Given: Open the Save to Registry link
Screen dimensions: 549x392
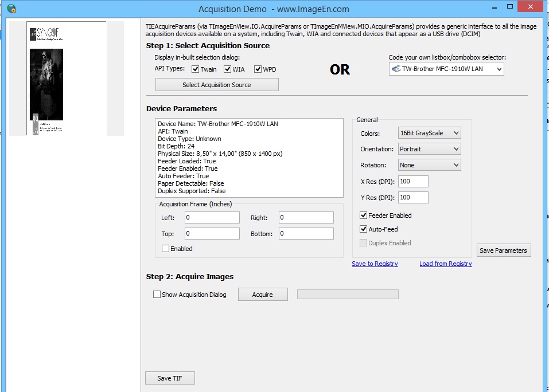Looking at the screenshot, I should (x=375, y=264).
